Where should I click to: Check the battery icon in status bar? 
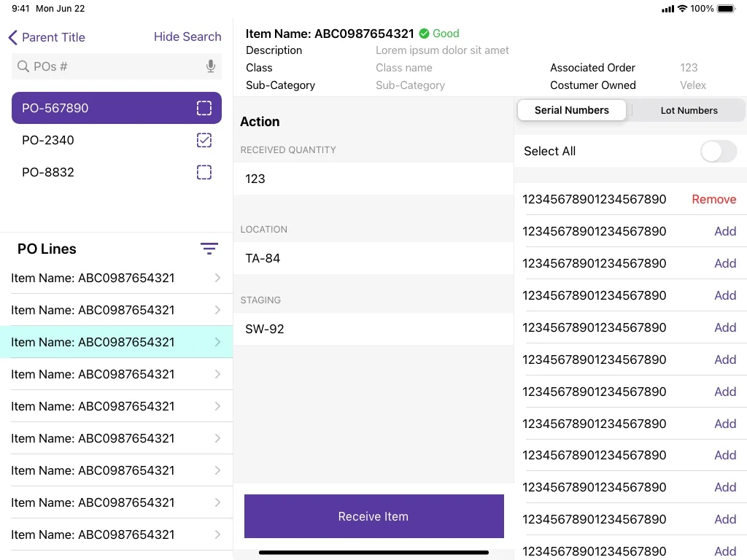[727, 9]
